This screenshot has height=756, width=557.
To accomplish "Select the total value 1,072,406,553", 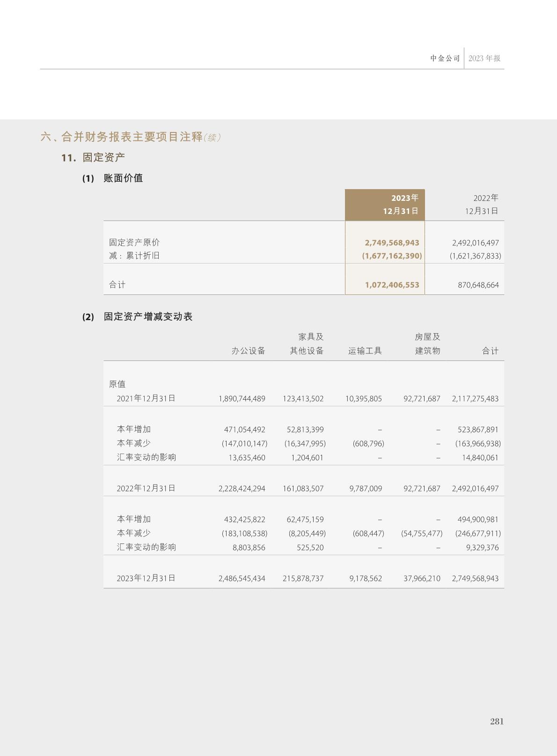I will 392,285.
